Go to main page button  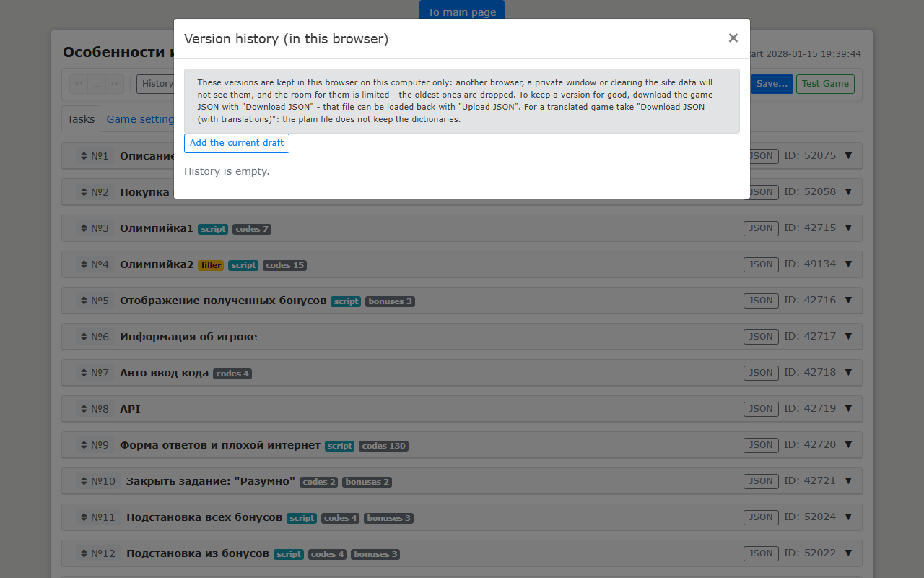462,10
